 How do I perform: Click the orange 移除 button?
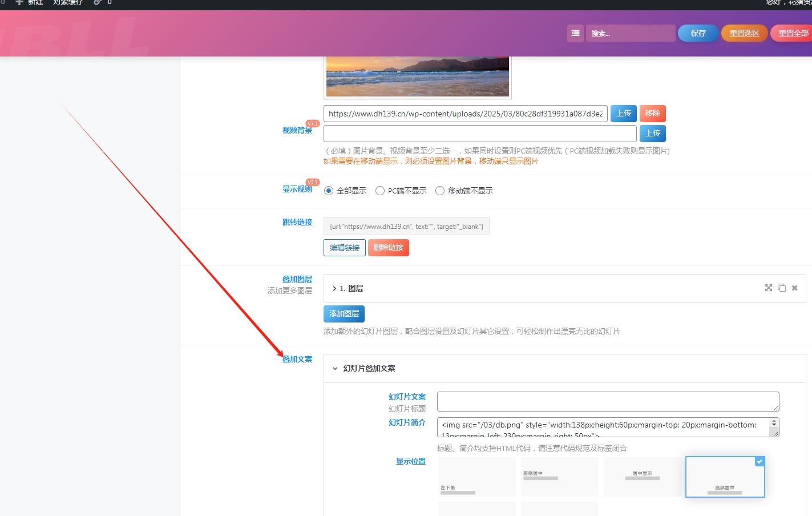tap(653, 114)
